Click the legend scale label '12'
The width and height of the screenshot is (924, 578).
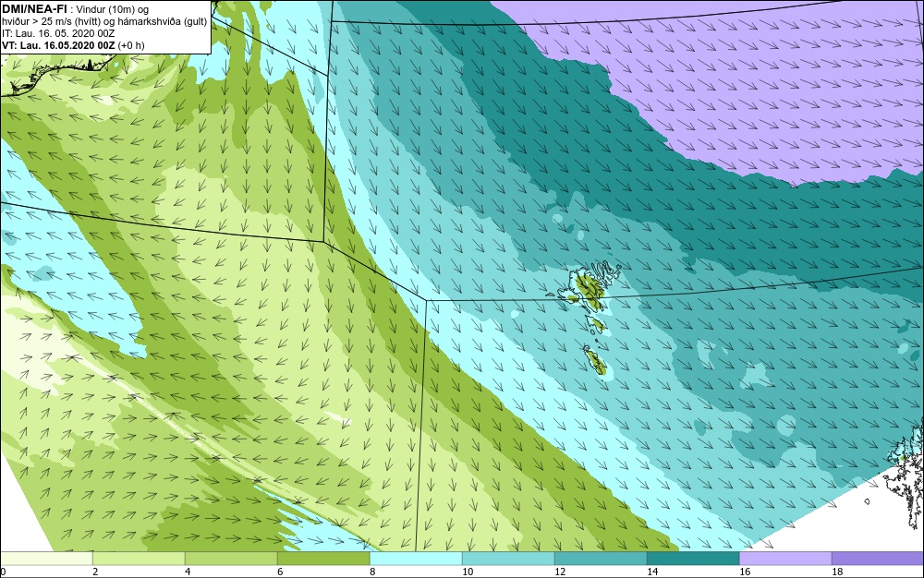point(560,572)
